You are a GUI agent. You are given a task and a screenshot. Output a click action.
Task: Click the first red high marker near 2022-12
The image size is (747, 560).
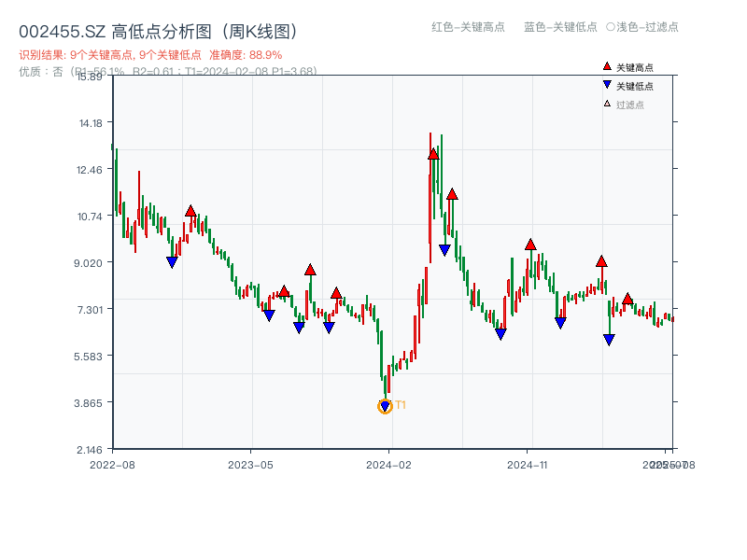190,211
